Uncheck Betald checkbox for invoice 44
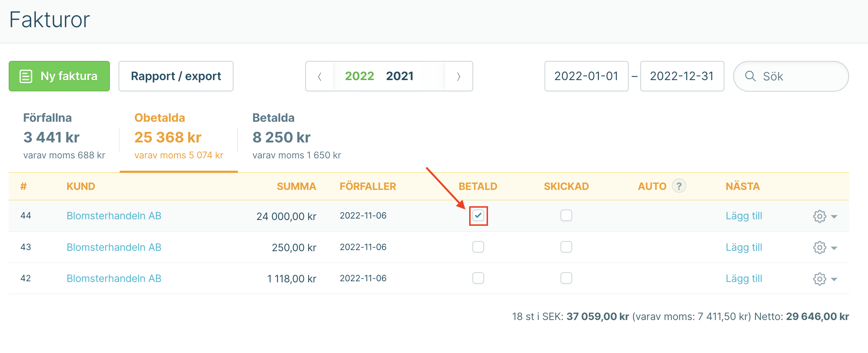This screenshot has height=353, width=868. click(x=478, y=216)
